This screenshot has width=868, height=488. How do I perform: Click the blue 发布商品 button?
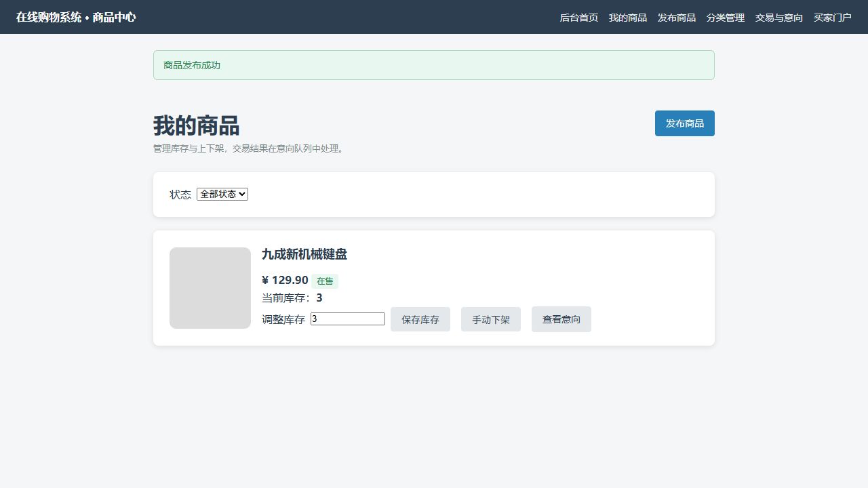coord(684,123)
